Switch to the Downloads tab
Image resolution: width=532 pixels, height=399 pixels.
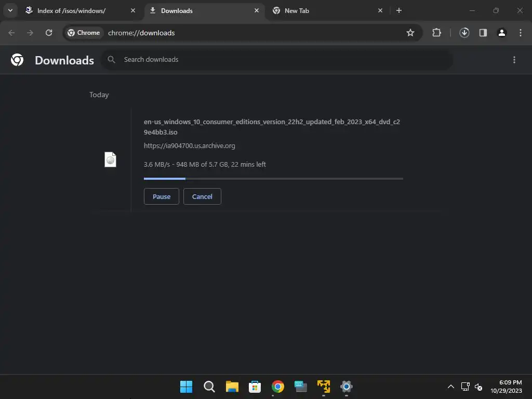pos(205,10)
